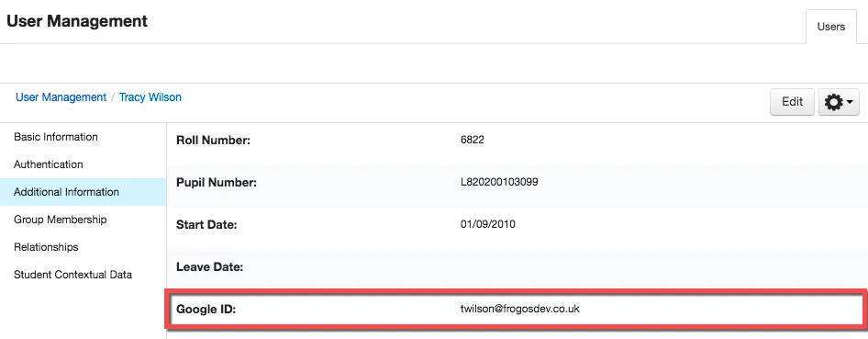Click the Start Date value 01/09/2010
Viewport: 868px width, 339px height.
[488, 224]
